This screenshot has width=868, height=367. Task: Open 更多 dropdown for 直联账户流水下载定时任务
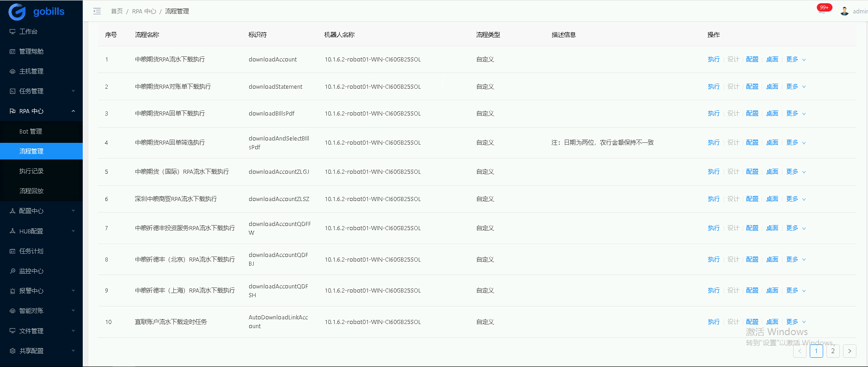point(795,322)
